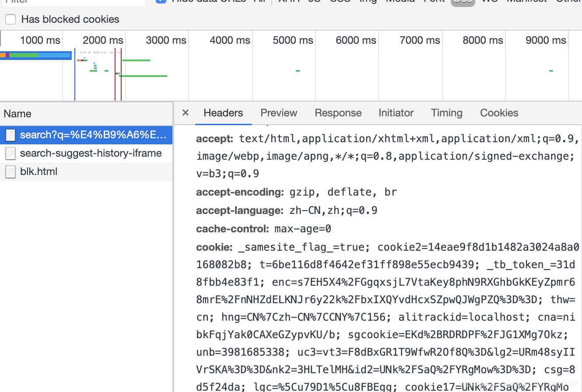Image resolution: width=582 pixels, height=392 pixels.
Task: Select the search-suggest-history-iframe request
Action: 86,153
